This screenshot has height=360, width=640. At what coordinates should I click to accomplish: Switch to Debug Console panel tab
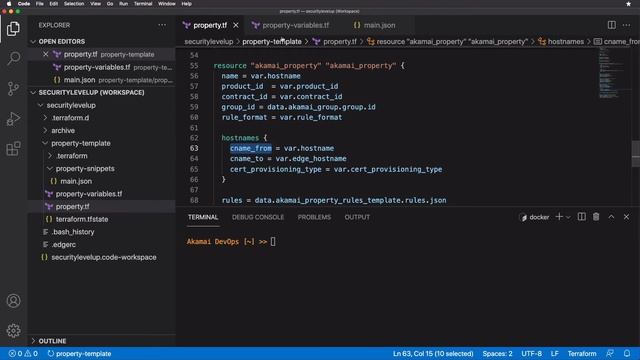[x=258, y=217]
